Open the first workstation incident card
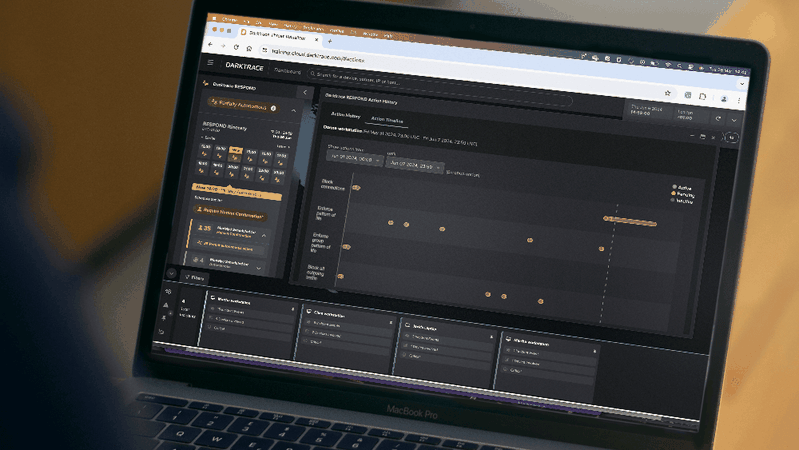 (x=250, y=324)
